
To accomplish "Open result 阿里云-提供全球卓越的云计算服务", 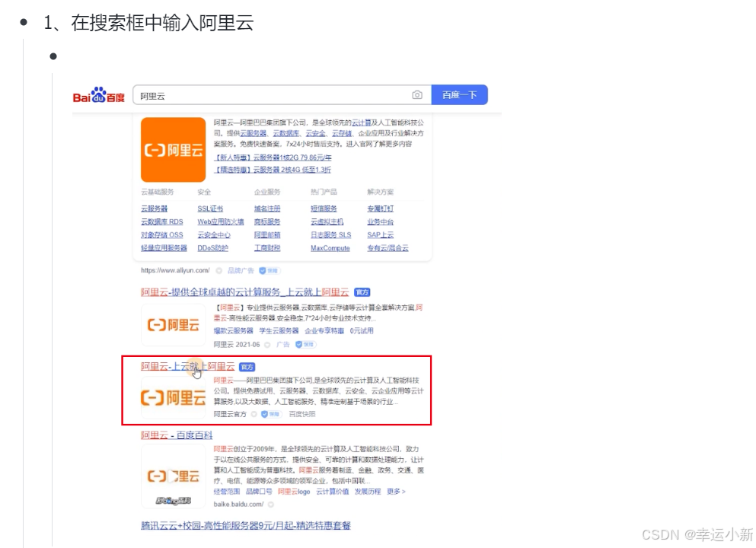I will (245, 292).
